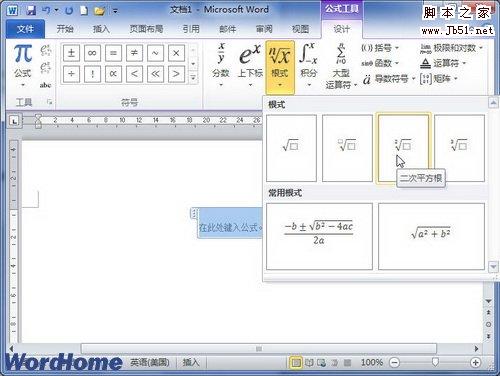Click the 英语(美国) language status
Image resolution: width=500 pixels, height=376 pixels.
[150, 362]
